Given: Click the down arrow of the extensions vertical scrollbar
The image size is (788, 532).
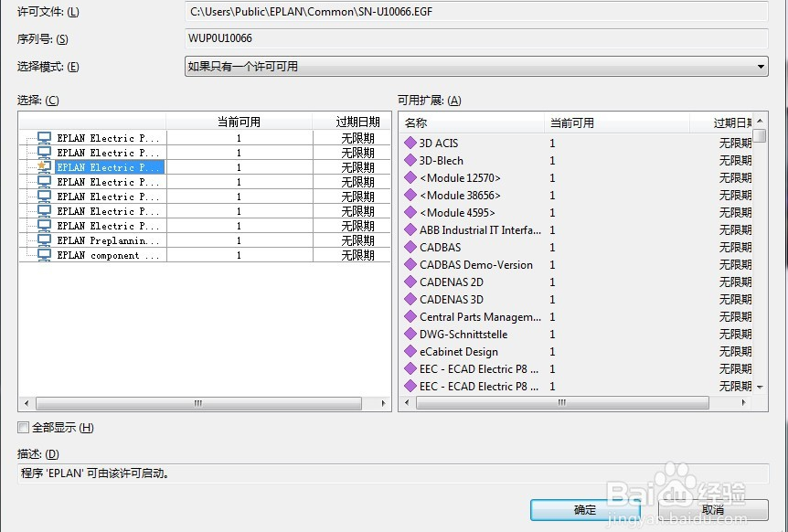Looking at the screenshot, I should pos(760,388).
